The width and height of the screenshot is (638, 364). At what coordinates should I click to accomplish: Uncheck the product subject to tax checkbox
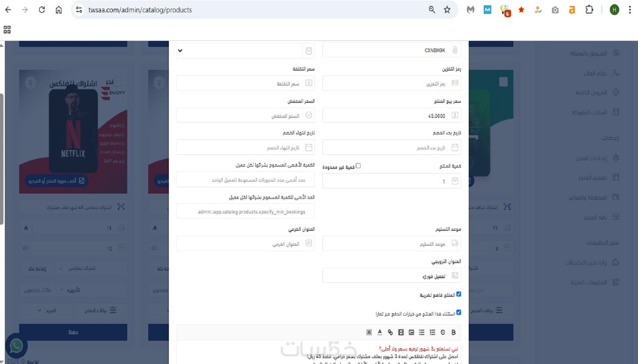[459, 294]
